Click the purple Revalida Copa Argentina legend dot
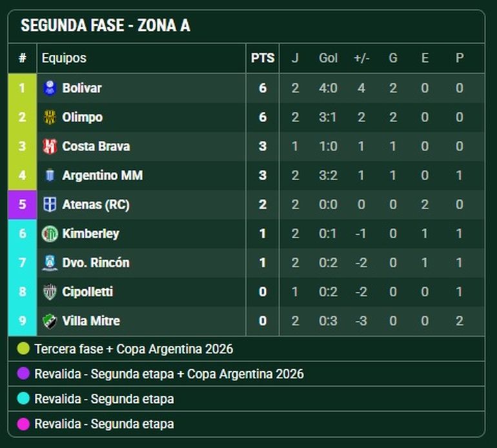497x448 pixels. [24, 374]
